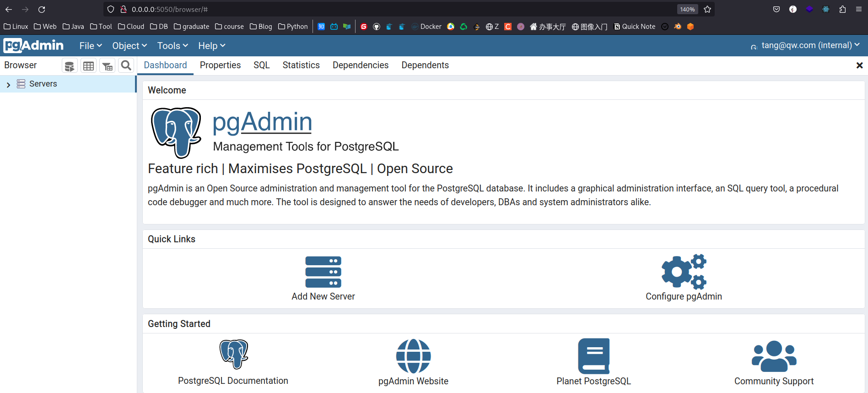Viewport: 868px width, 393px height.
Task: Click the React DevTools extension icon
Action: pos(826,9)
